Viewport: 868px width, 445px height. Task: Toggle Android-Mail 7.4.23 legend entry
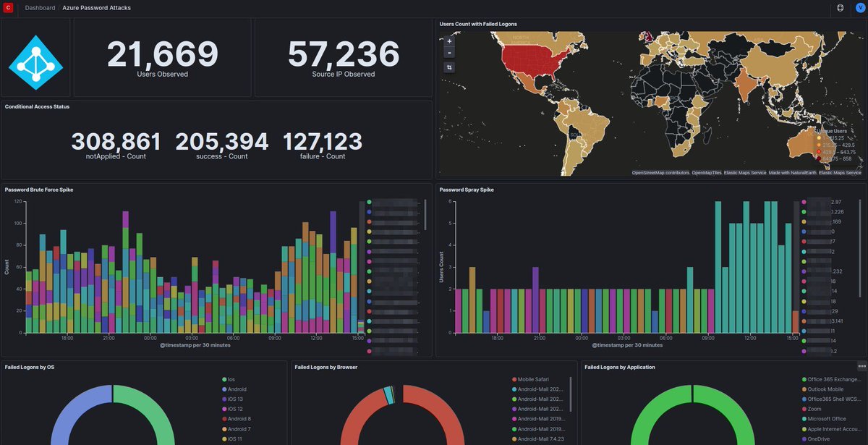542,438
